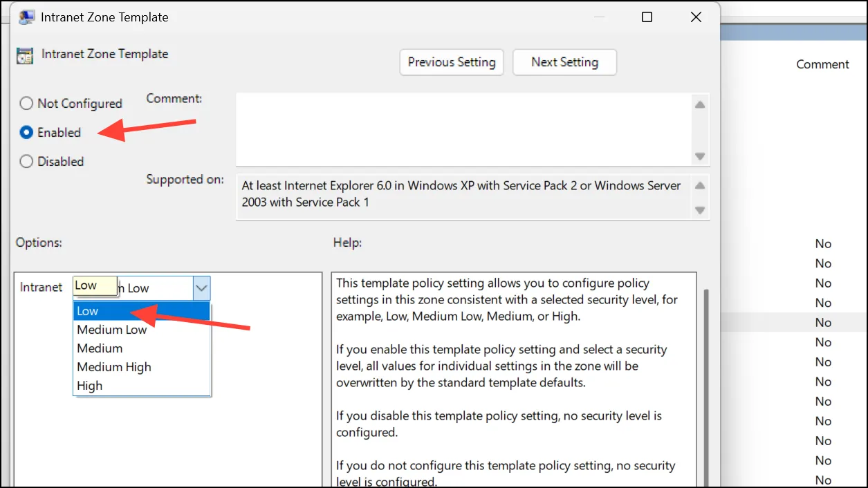Choose Low from the Intranet dropdown
The image size is (868, 488).
coord(141,311)
